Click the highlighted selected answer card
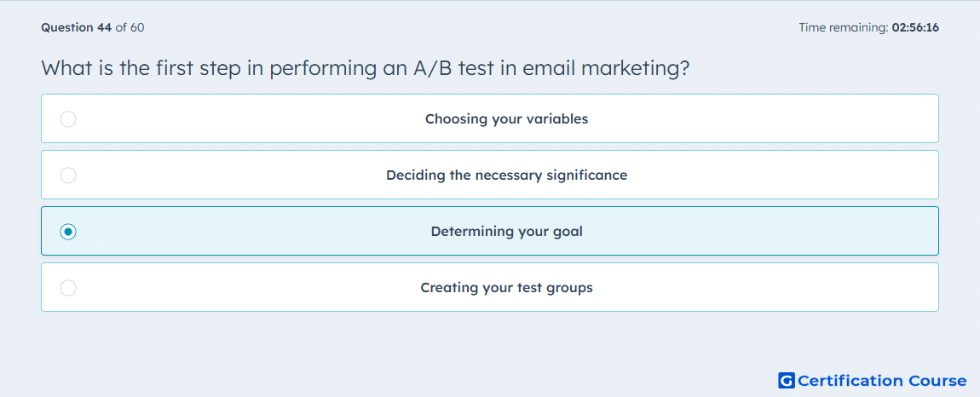This screenshot has width=980, height=397. 490,231
